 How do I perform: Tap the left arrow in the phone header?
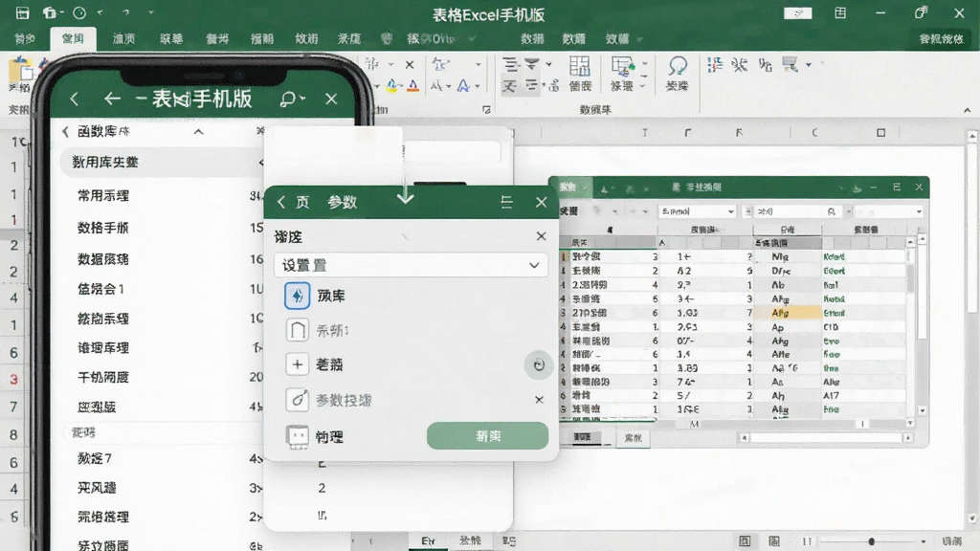click(113, 99)
